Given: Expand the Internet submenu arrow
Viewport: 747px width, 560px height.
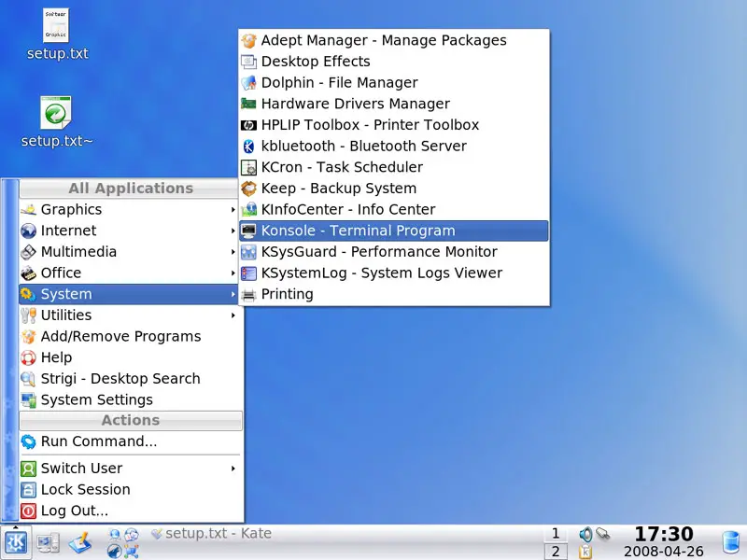Looking at the screenshot, I should click(233, 231).
